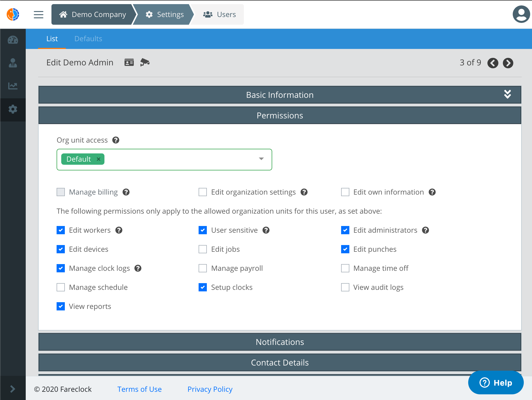Enable Edit organization settings
The width and height of the screenshot is (532, 400).
(203, 192)
